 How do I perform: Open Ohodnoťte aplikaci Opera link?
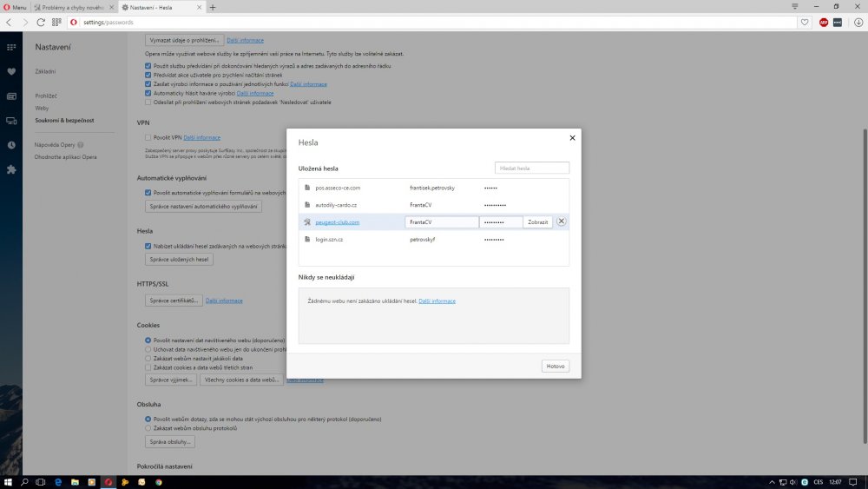[65, 156]
